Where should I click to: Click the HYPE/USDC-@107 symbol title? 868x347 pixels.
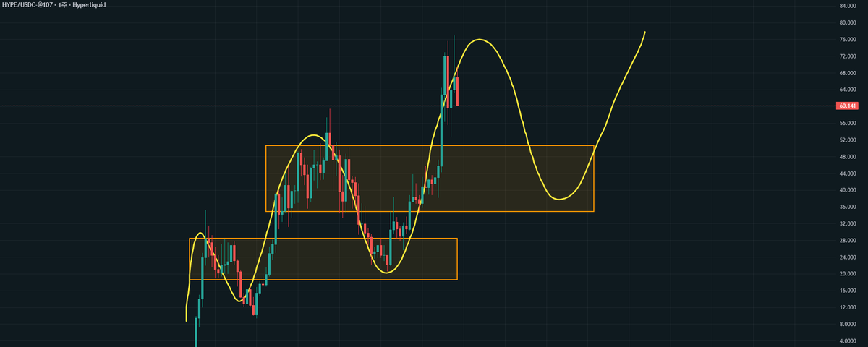(x=28, y=4)
